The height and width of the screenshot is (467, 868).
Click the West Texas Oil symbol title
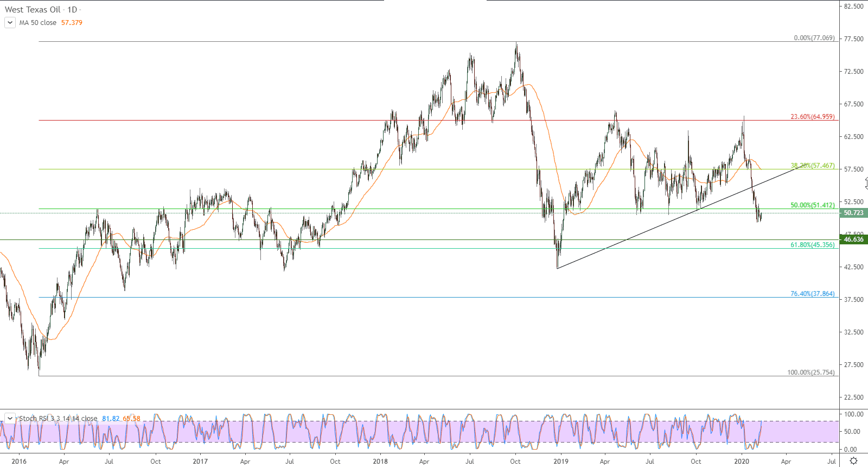[33, 10]
